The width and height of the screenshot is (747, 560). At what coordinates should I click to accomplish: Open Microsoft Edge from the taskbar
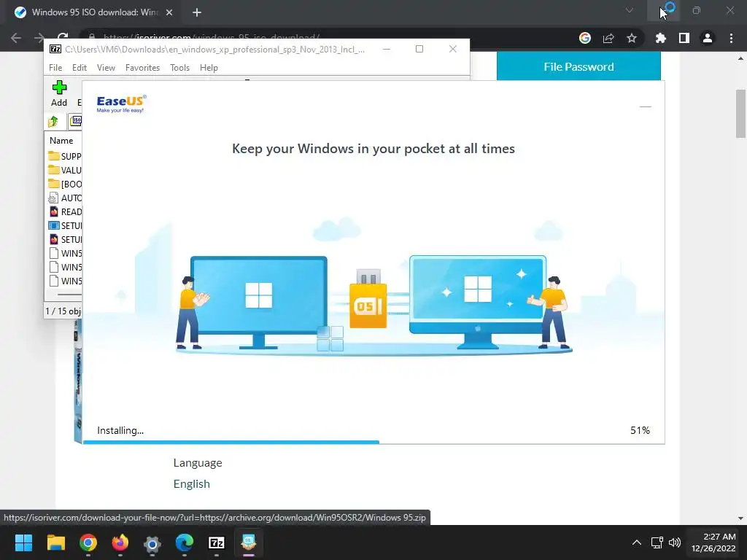pos(185,542)
